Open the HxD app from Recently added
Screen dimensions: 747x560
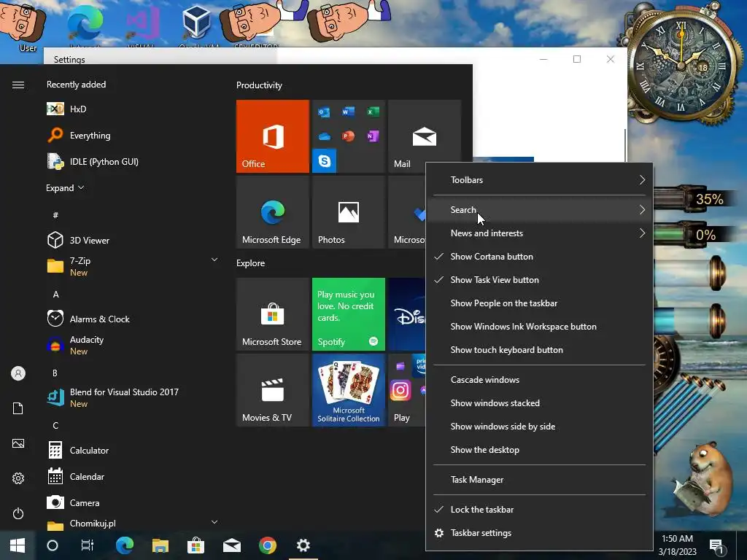point(133,109)
